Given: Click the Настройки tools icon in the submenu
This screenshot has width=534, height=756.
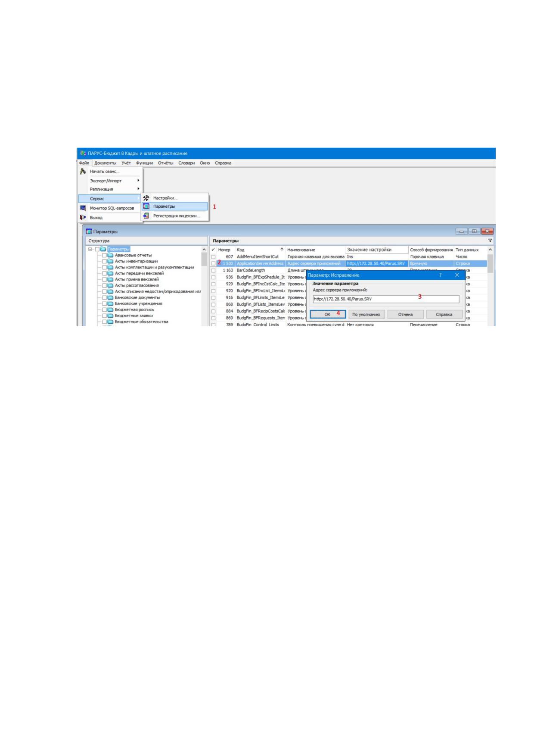Looking at the screenshot, I should 146,198.
